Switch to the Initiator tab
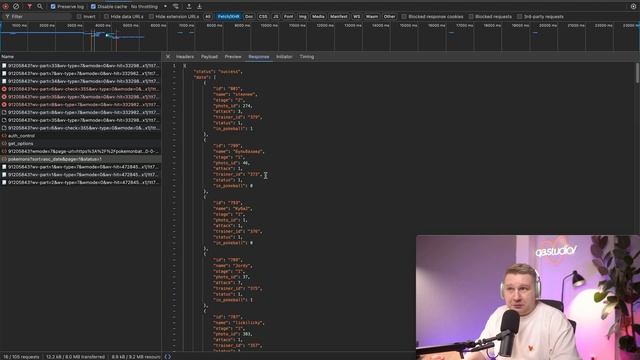Image resolution: width=640 pixels, height=360 pixels. point(284,57)
